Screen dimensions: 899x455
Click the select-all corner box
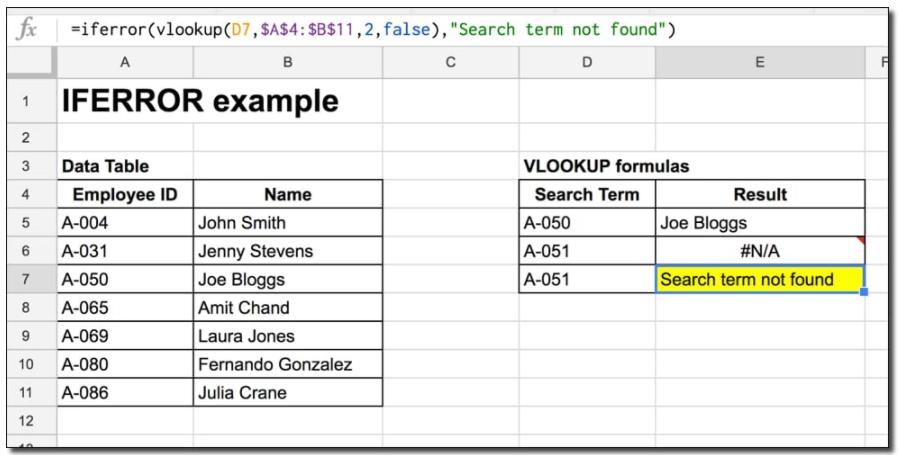[x=27, y=63]
